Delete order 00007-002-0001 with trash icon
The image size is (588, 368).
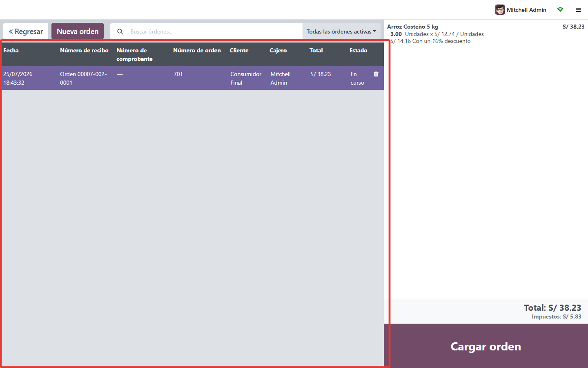click(376, 74)
